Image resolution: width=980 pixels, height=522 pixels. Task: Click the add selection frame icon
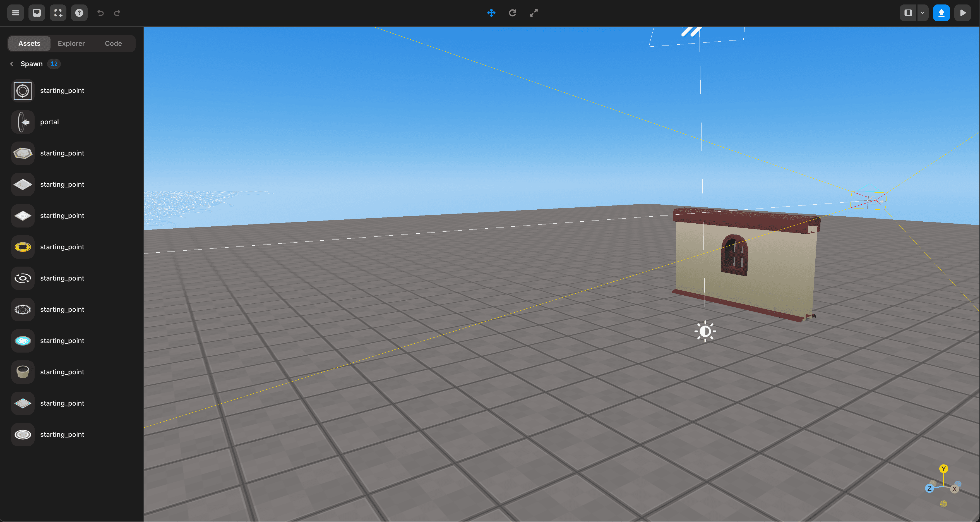[x=58, y=13]
